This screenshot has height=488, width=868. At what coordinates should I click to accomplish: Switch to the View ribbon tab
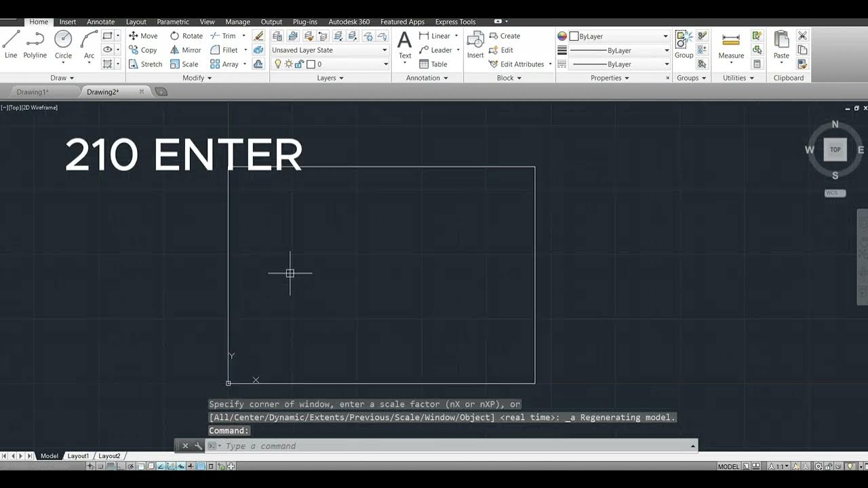pyautogui.click(x=208, y=22)
